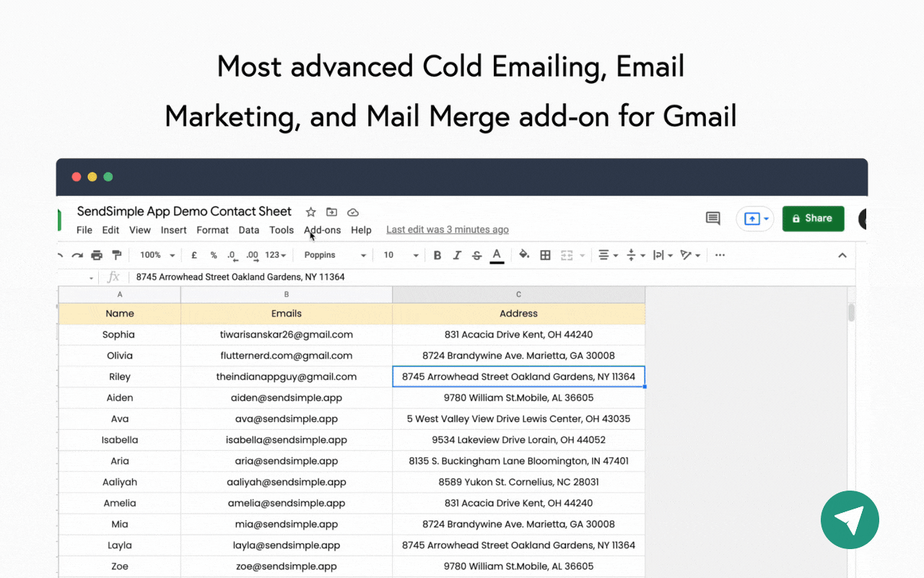Click the cell with tiwarisanskar26@gmail.com
Image resolution: width=924 pixels, height=578 pixels.
pos(287,335)
